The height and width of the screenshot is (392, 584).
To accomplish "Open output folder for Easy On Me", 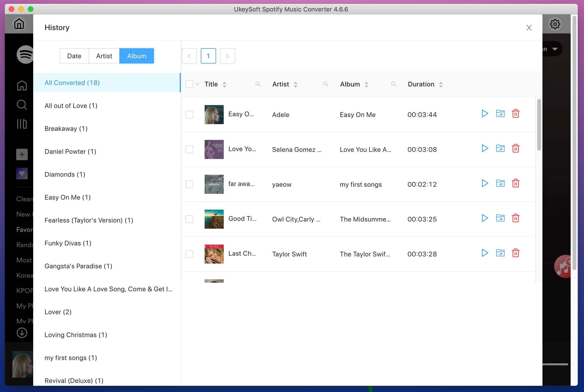I will pyautogui.click(x=500, y=113).
